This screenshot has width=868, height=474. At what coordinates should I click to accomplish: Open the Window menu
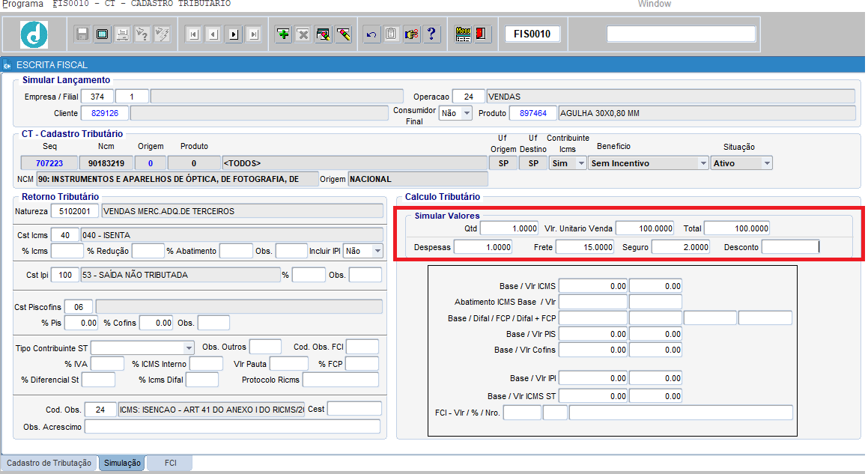pyautogui.click(x=655, y=4)
